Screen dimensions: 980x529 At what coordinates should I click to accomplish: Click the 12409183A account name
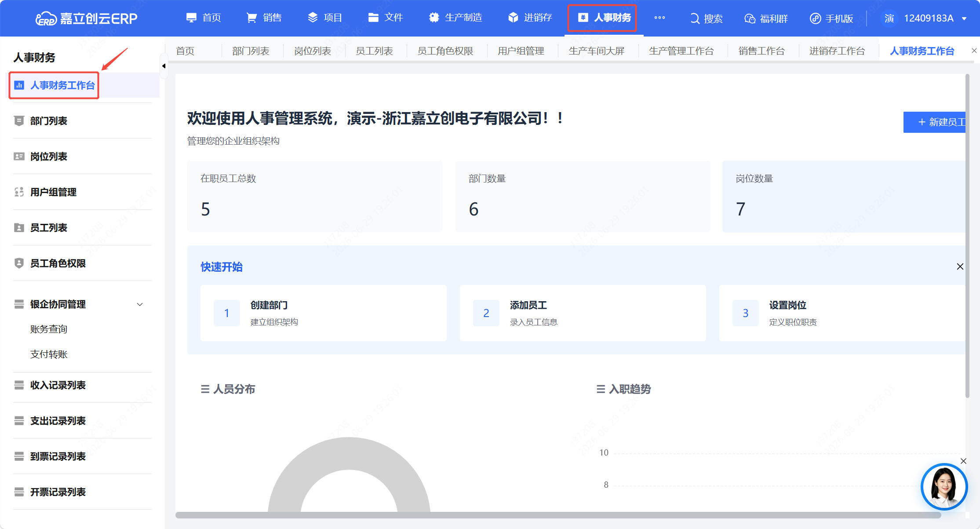tap(929, 18)
